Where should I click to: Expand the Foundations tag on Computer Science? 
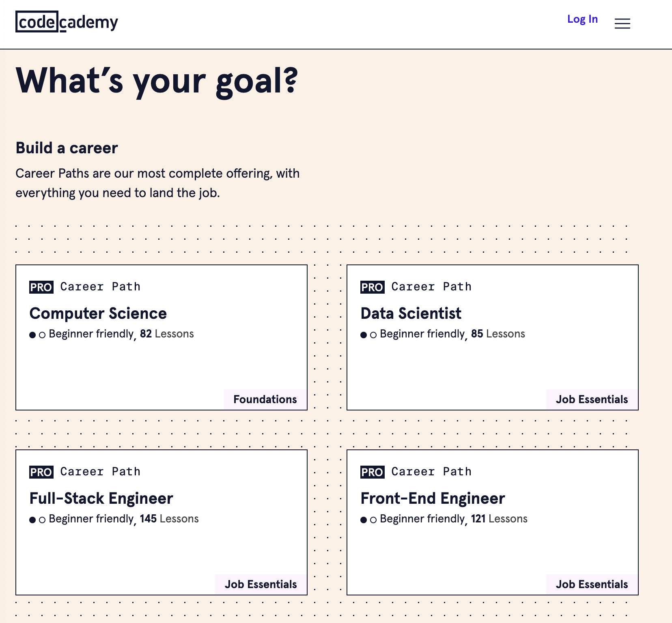point(265,399)
